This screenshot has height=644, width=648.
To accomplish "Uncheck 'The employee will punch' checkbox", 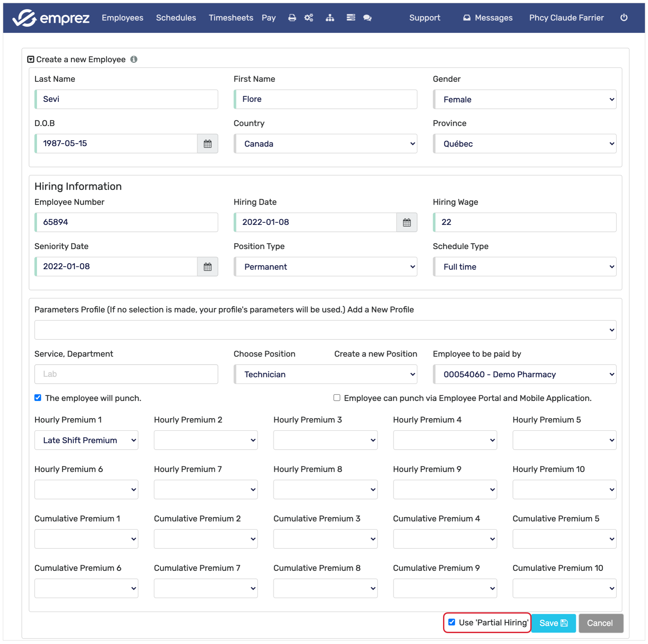I will [x=38, y=398].
